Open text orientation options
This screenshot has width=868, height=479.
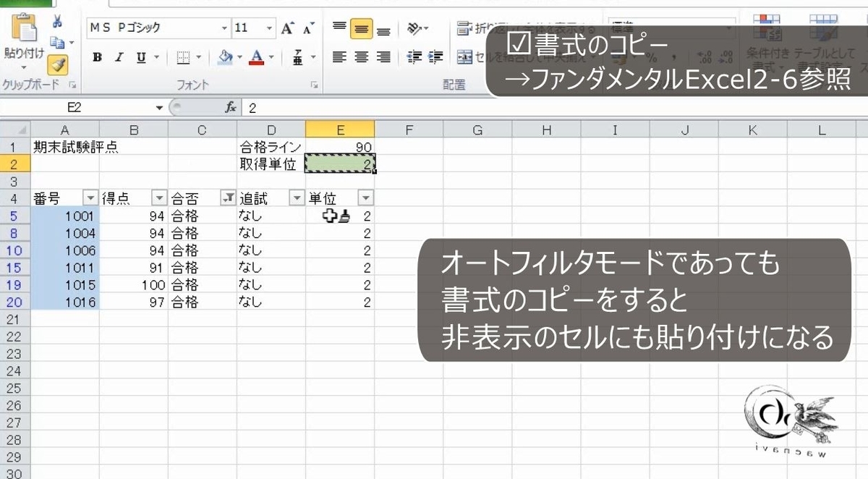point(417,28)
